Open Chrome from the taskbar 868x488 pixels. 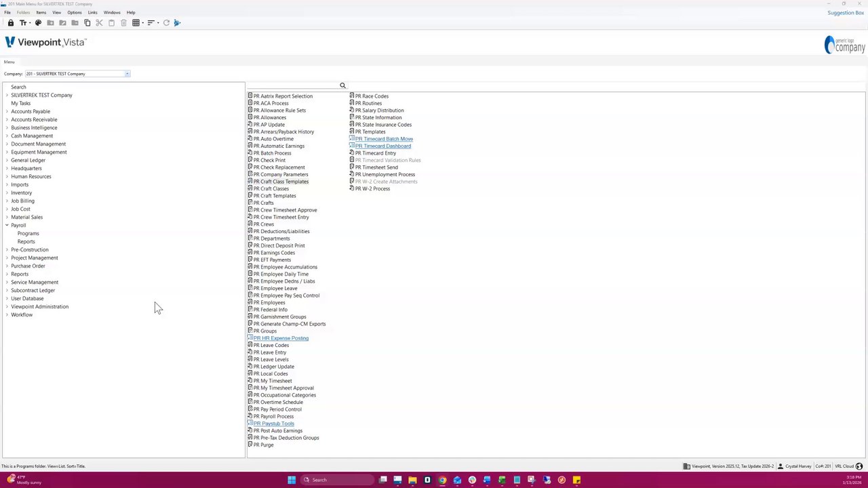(442, 480)
